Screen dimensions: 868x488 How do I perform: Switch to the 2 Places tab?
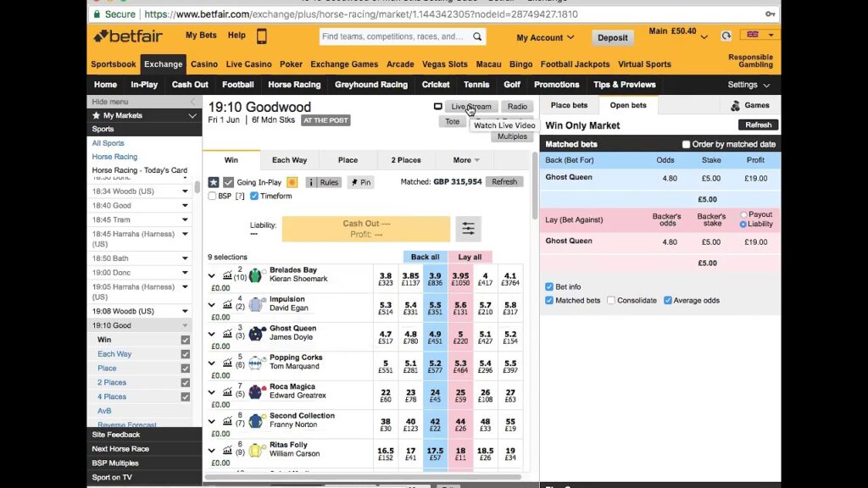coord(406,160)
